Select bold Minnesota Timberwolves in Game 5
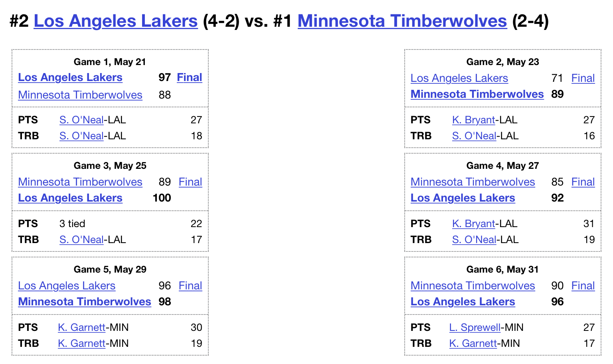Image resolution: width=613 pixels, height=364 pixels. point(85,302)
